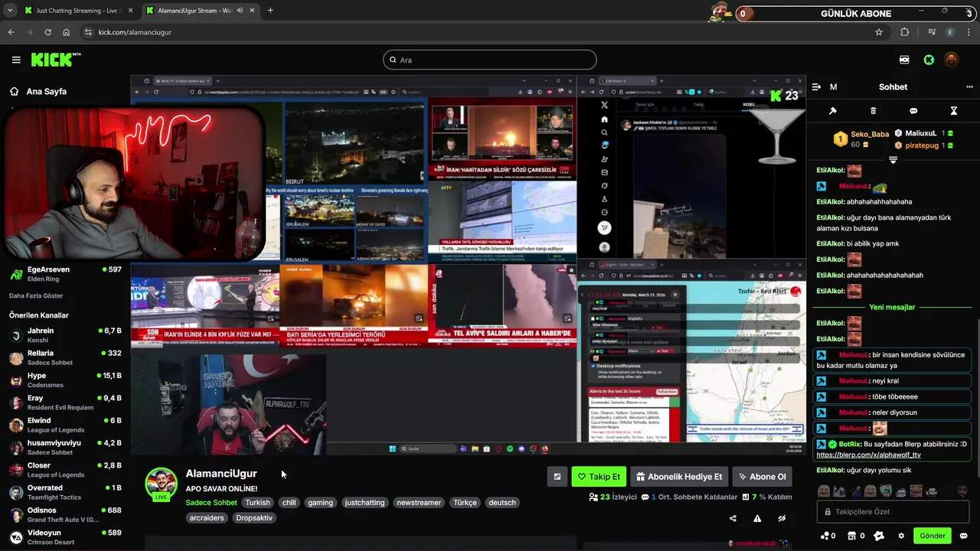This screenshot has height=551, width=980.
Task: Click the theater mode icon beside Takip Et
Action: pyautogui.click(x=557, y=477)
